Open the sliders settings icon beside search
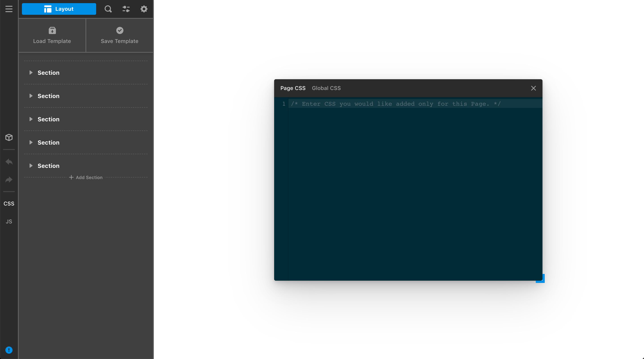The image size is (644, 359). pyautogui.click(x=126, y=9)
